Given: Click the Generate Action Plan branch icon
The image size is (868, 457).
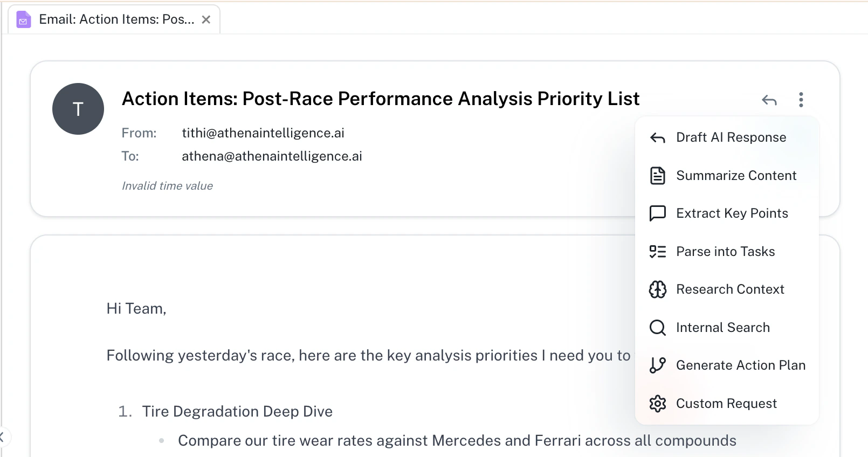Looking at the screenshot, I should [657, 365].
